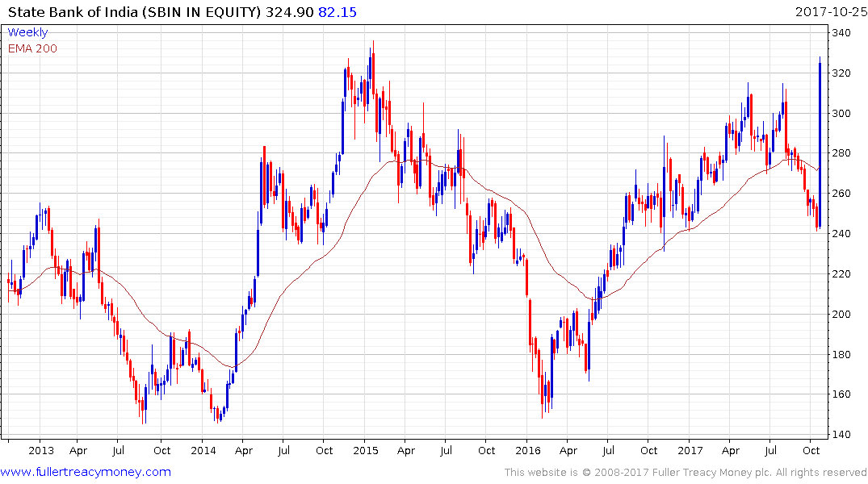Image resolution: width=868 pixels, height=484 pixels.
Task: Click the copyright notice text
Action: [x=686, y=473]
